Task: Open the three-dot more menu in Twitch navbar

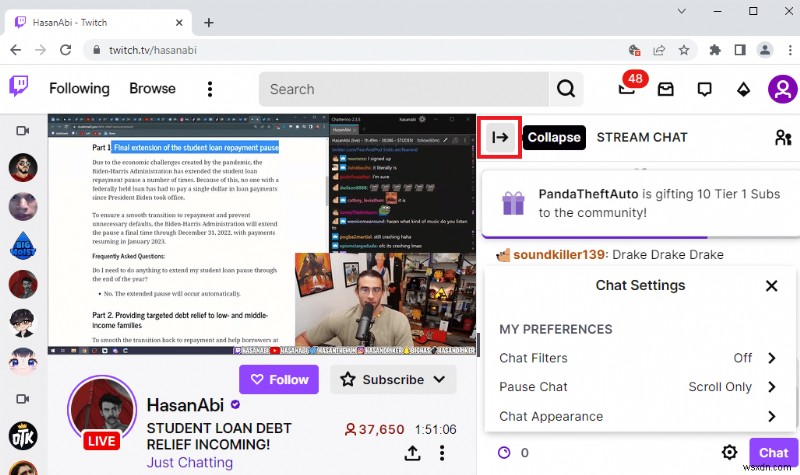Action: pyautogui.click(x=210, y=89)
